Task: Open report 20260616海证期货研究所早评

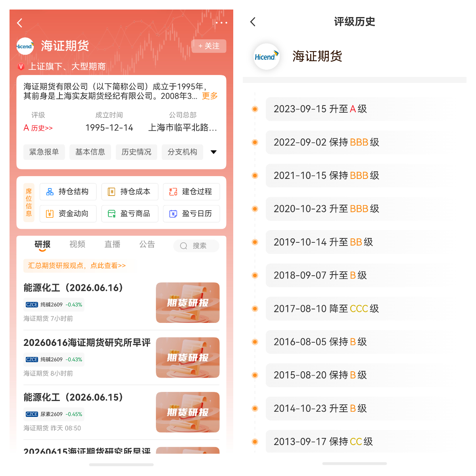Action: [87, 343]
